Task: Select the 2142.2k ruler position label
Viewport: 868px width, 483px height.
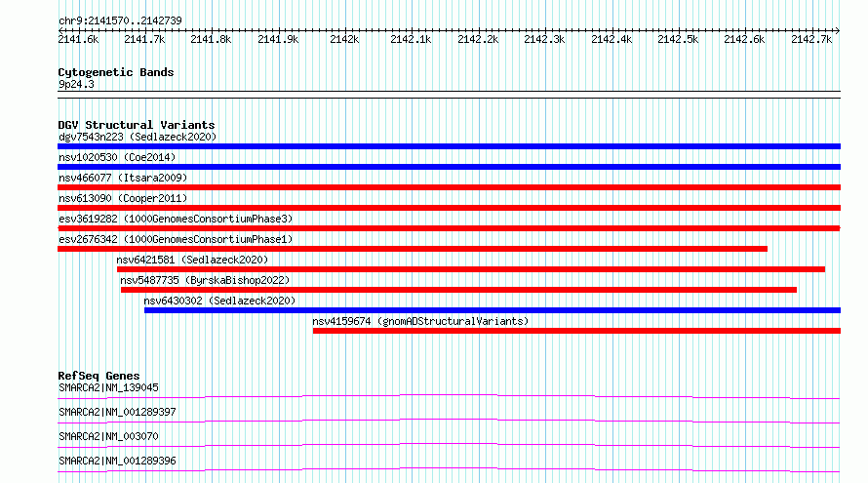Action: [x=478, y=39]
